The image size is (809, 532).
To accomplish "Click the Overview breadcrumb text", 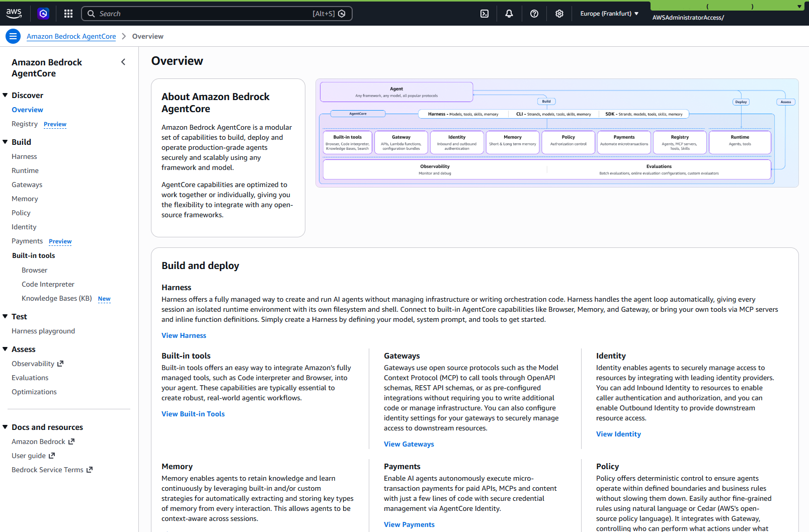I will pos(147,36).
